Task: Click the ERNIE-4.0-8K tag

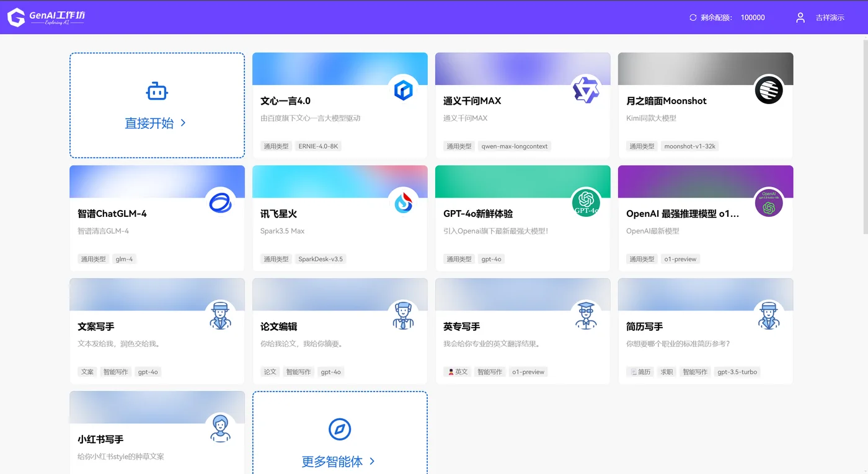Action: (319, 146)
